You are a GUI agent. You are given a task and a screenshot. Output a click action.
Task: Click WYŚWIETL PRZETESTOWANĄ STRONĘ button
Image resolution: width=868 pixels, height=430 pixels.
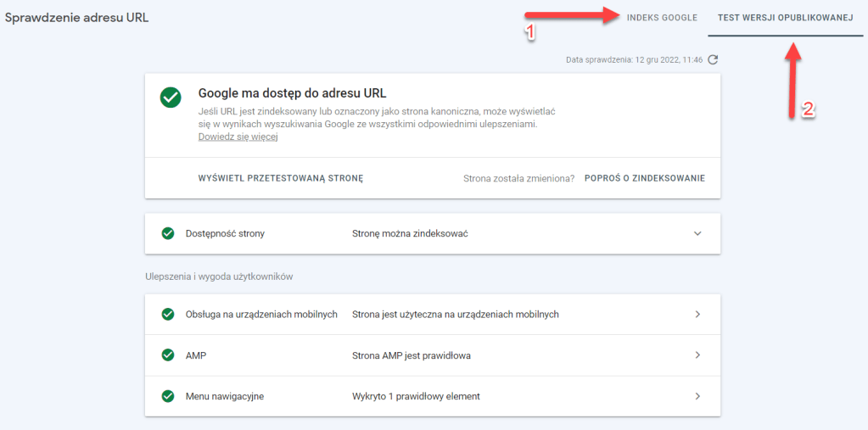click(281, 179)
